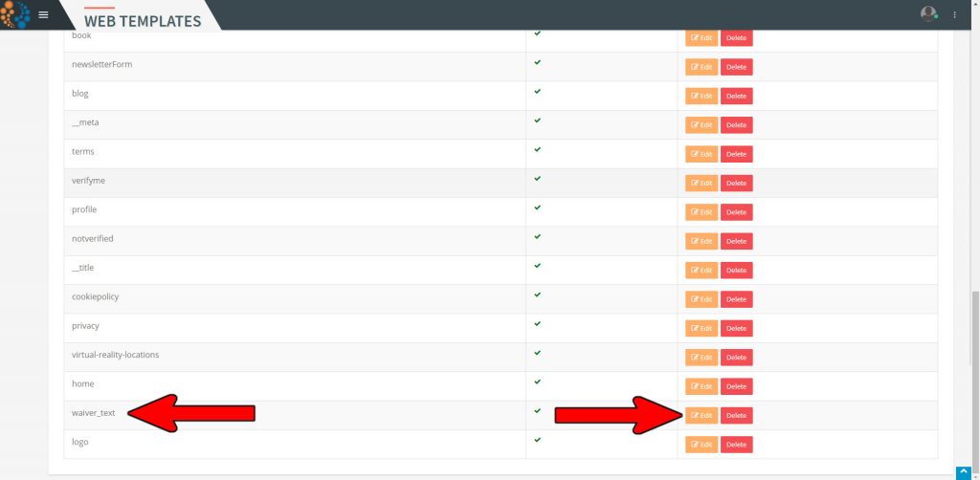Edit the __meta template
This screenshot has height=480, width=980.
coord(702,125)
